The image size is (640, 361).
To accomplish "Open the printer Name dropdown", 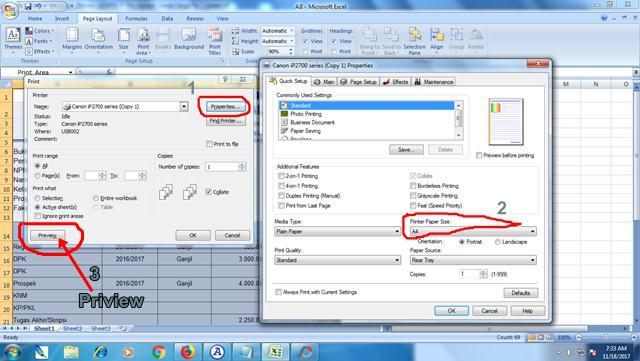I will click(x=184, y=107).
